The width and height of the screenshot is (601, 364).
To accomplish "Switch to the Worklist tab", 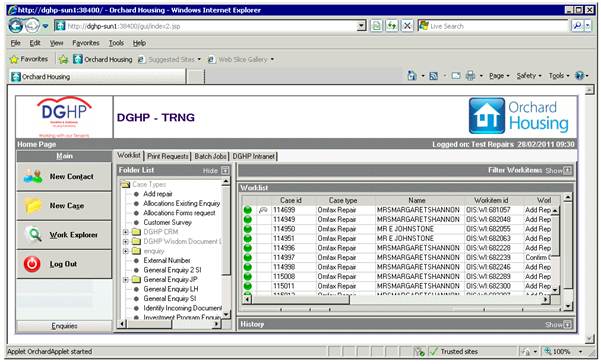I will 129,155.
